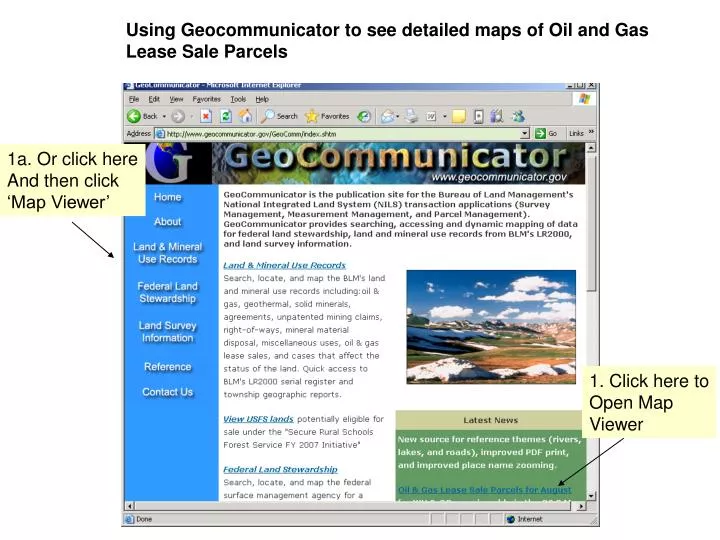Screen dimensions: 720x540
Task: Expand the address bar dropdown
Action: (525, 134)
